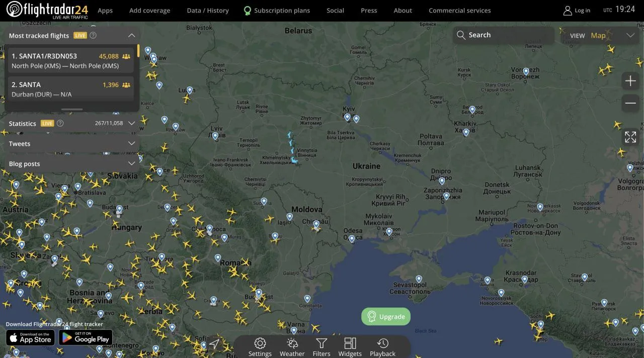Zoom in using the plus button

point(630,81)
